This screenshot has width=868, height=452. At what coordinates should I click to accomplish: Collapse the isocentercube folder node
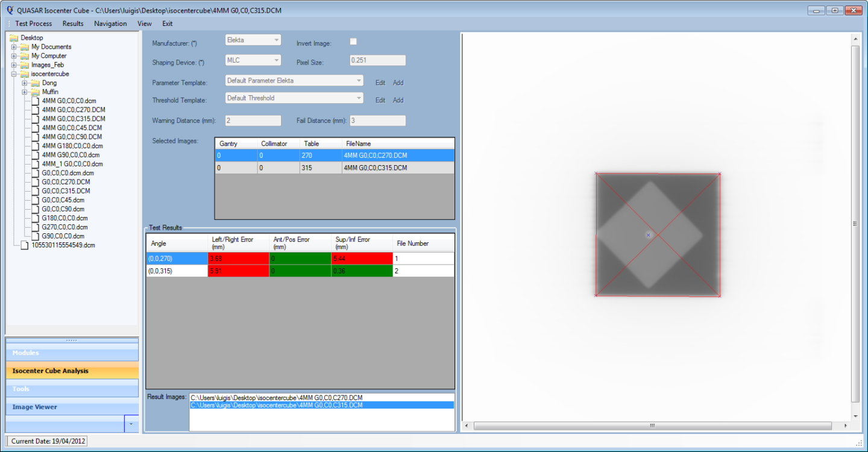(x=14, y=74)
